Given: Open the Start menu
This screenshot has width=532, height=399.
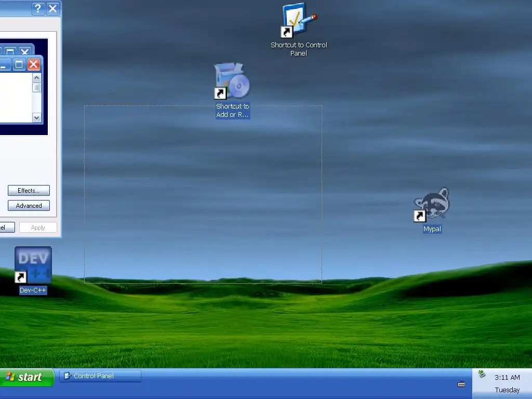Looking at the screenshot, I should (x=27, y=377).
